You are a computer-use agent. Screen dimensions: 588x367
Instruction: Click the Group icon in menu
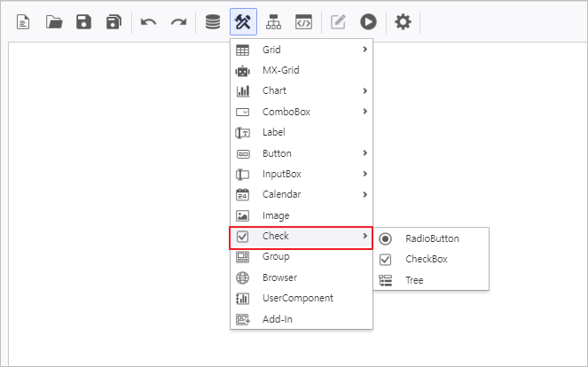242,257
